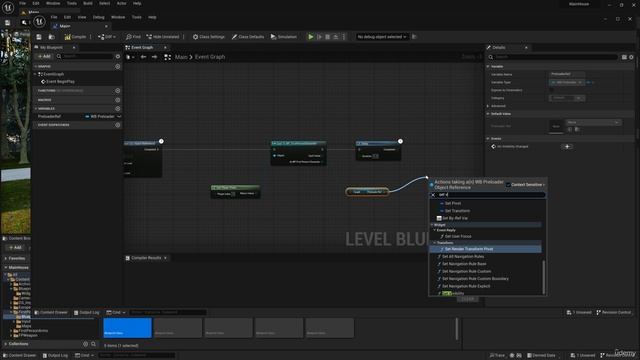Screen dimensions: 640x360
Task: Add a new variable with plus icon
Action: [x=118, y=109]
